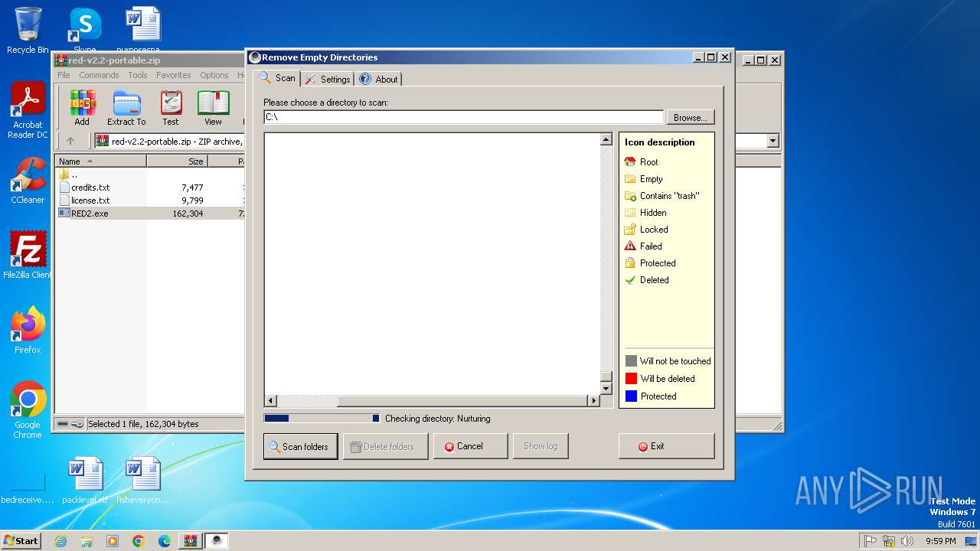
Task: Open the WinRAR Tools menu
Action: (138, 75)
